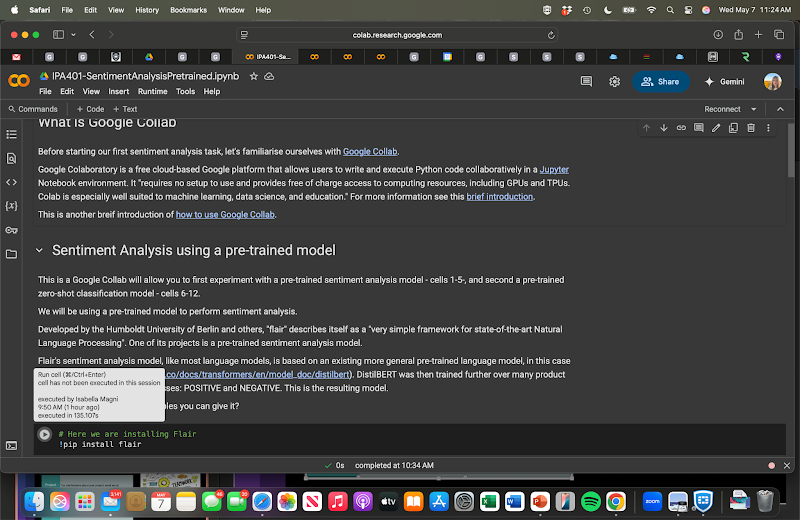Open Safari's Bookmarks menu
Image resolution: width=800 pixels, height=520 pixels.
click(188, 10)
